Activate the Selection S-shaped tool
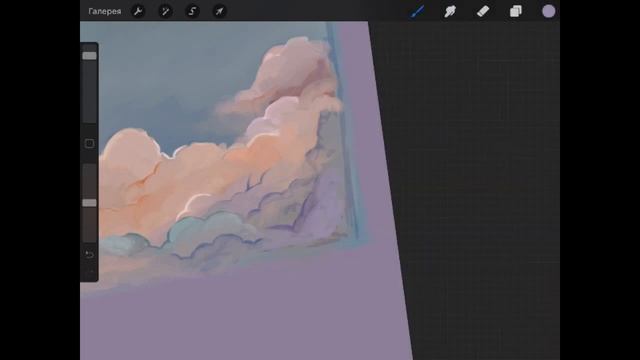Viewport: 640px width, 360px height. point(192,11)
